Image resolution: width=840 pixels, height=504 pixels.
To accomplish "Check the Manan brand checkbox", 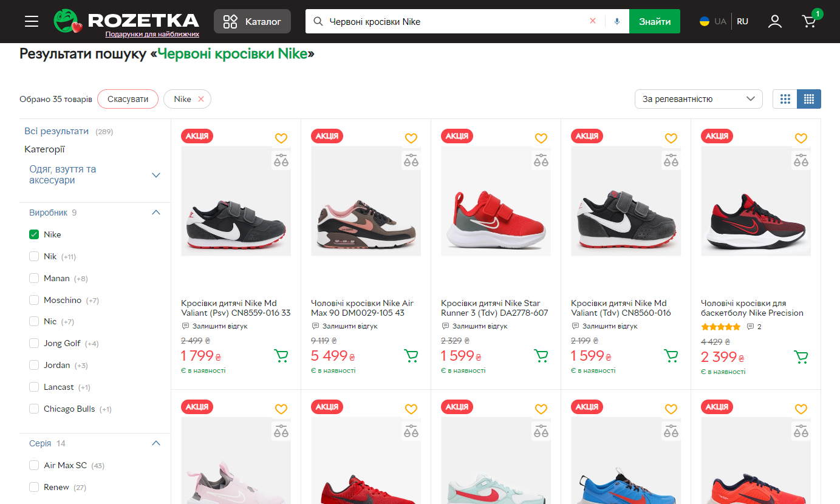I will (x=34, y=278).
